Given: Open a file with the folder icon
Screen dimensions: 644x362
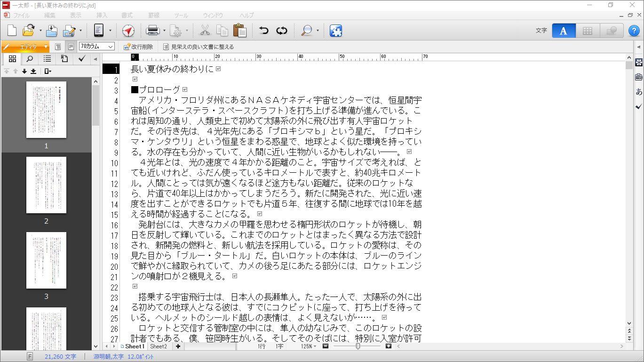Looking at the screenshot, I should [x=28, y=31].
